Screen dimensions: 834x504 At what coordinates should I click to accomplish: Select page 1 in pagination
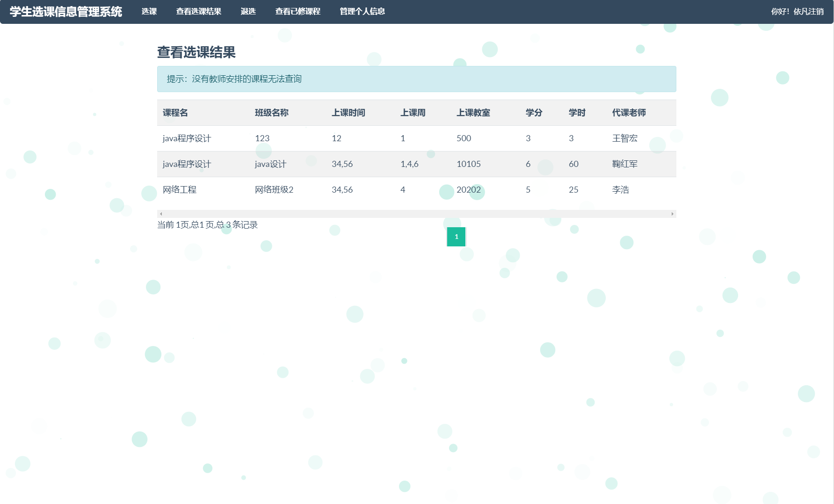click(456, 237)
